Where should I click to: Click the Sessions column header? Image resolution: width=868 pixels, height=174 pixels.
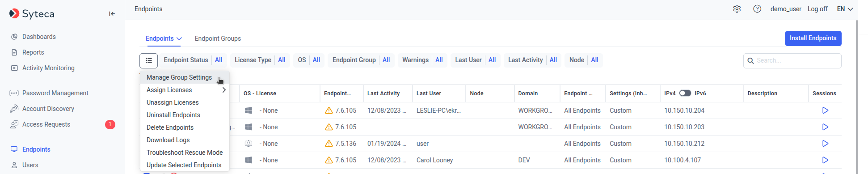824,93
